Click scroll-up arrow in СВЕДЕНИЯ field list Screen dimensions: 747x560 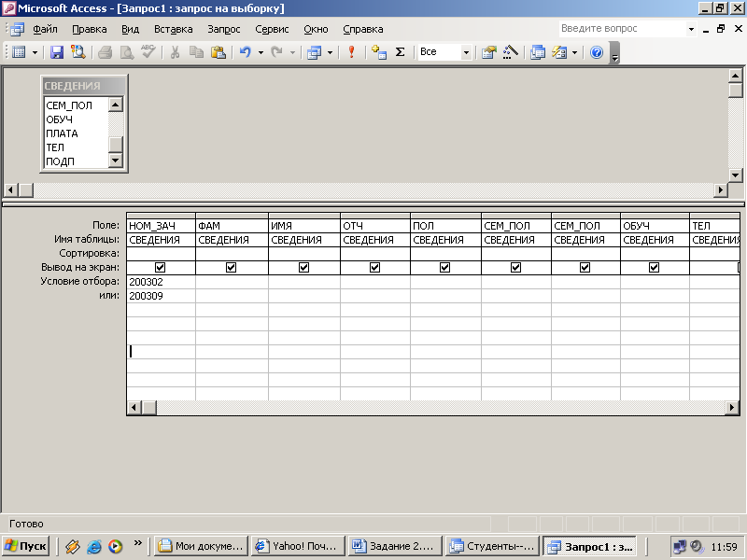(x=116, y=105)
